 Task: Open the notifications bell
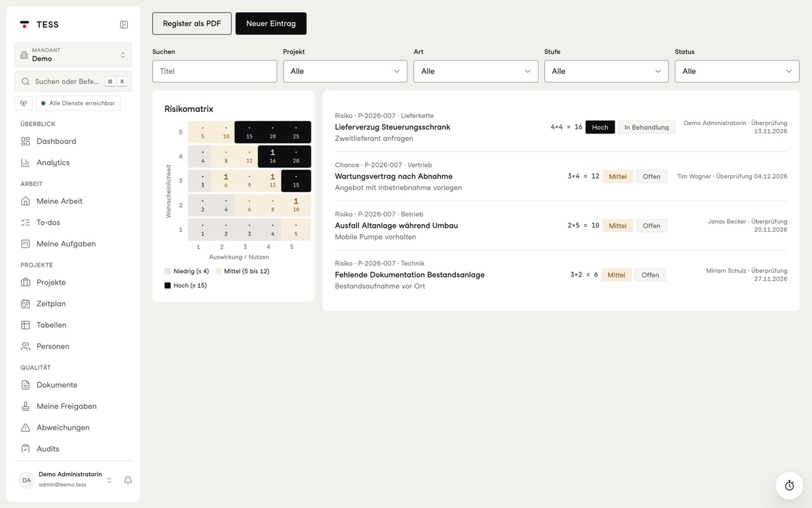point(128,480)
